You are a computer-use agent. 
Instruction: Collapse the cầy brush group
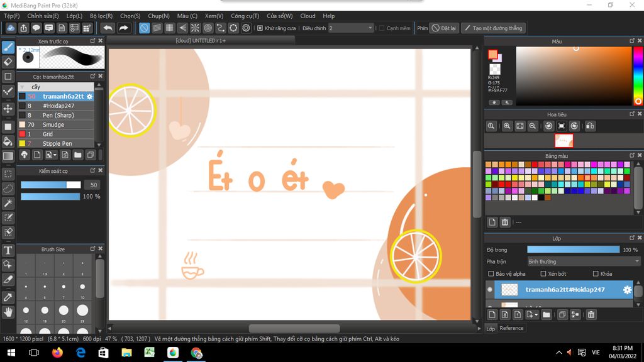(22, 87)
